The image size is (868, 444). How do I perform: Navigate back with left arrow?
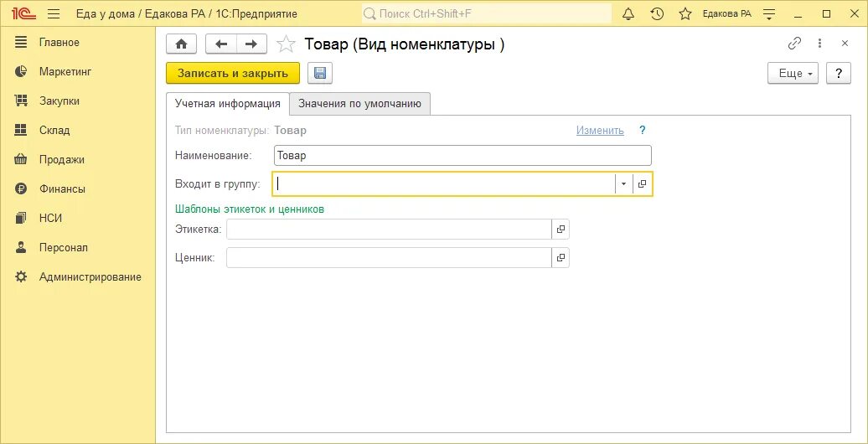[221, 44]
